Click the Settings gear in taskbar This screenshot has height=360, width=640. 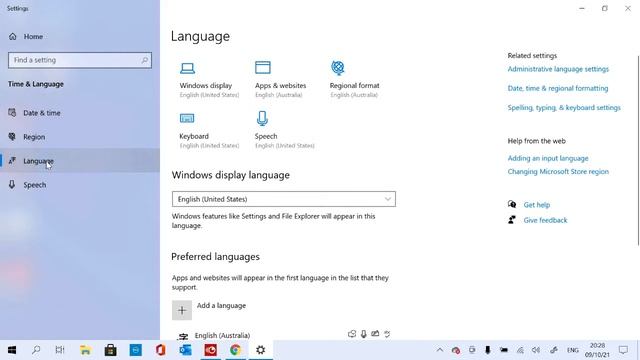coord(260,350)
